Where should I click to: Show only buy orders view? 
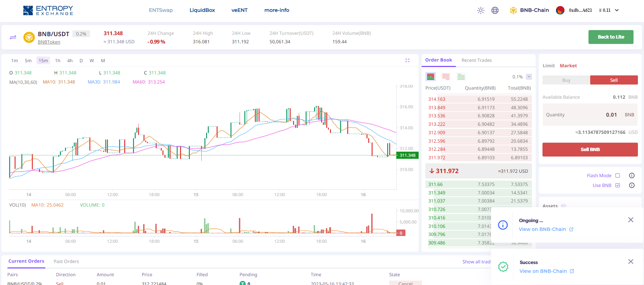point(461,77)
